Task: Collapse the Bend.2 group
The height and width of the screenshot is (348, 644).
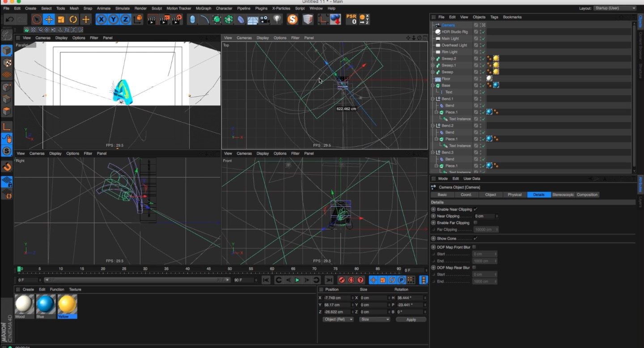Action: (x=432, y=126)
